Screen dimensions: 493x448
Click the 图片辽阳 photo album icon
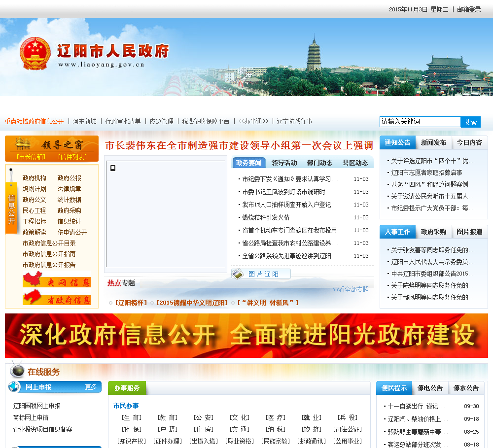(238, 274)
